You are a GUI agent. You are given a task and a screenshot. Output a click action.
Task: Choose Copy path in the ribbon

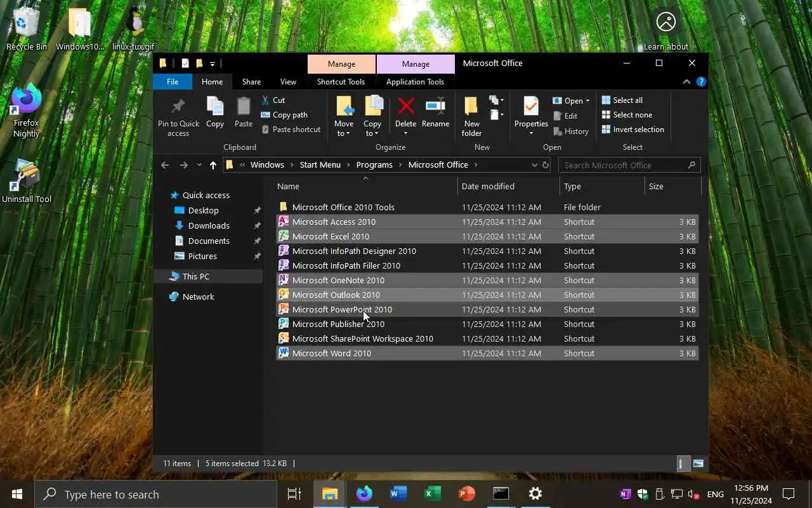tap(284, 115)
